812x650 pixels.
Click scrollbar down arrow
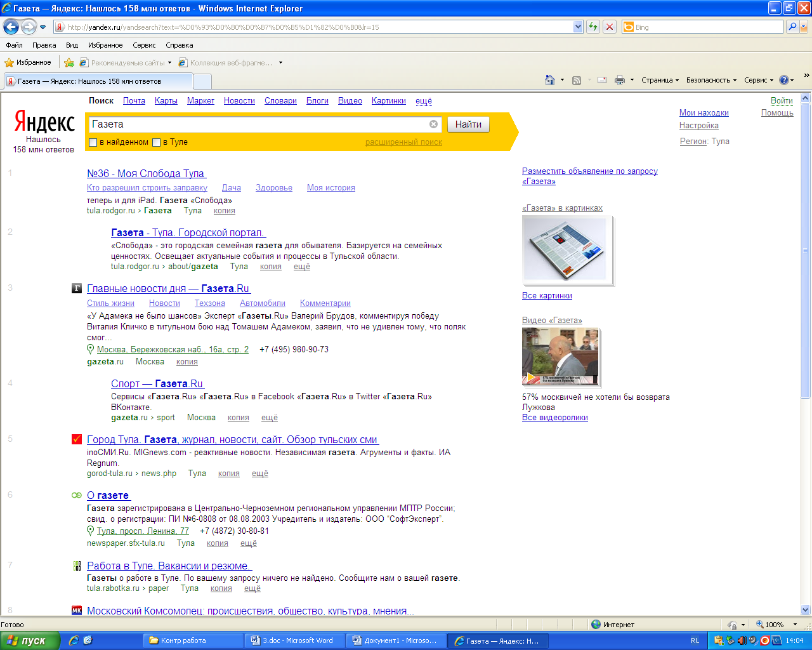click(x=806, y=610)
